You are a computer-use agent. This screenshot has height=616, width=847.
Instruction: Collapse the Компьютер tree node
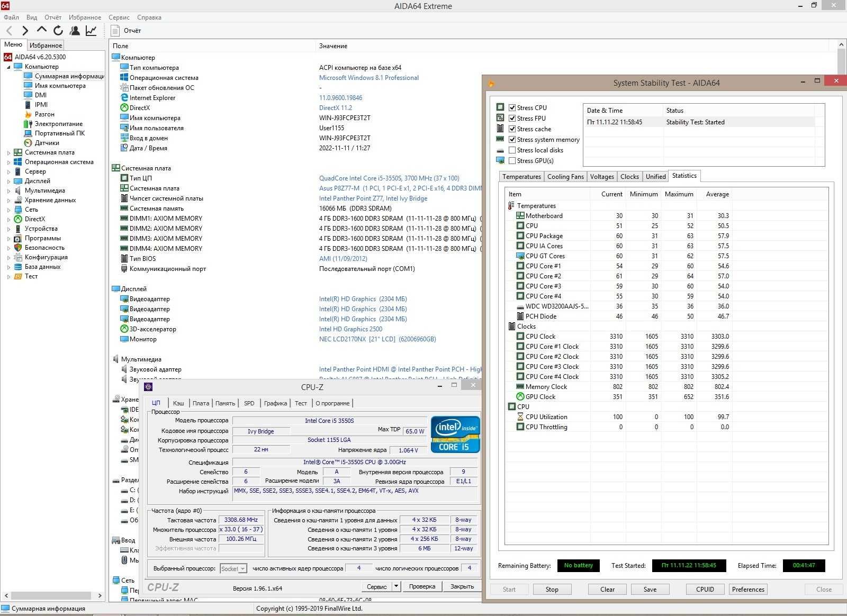8,67
